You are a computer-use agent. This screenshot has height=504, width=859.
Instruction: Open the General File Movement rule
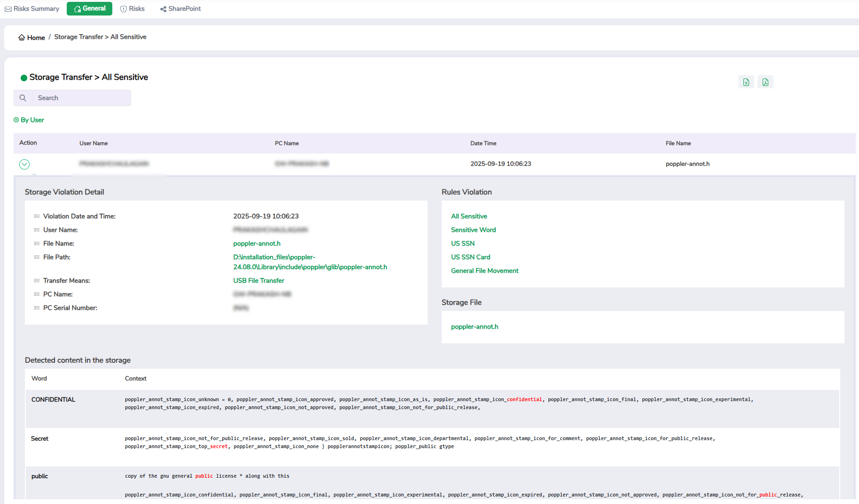point(484,271)
